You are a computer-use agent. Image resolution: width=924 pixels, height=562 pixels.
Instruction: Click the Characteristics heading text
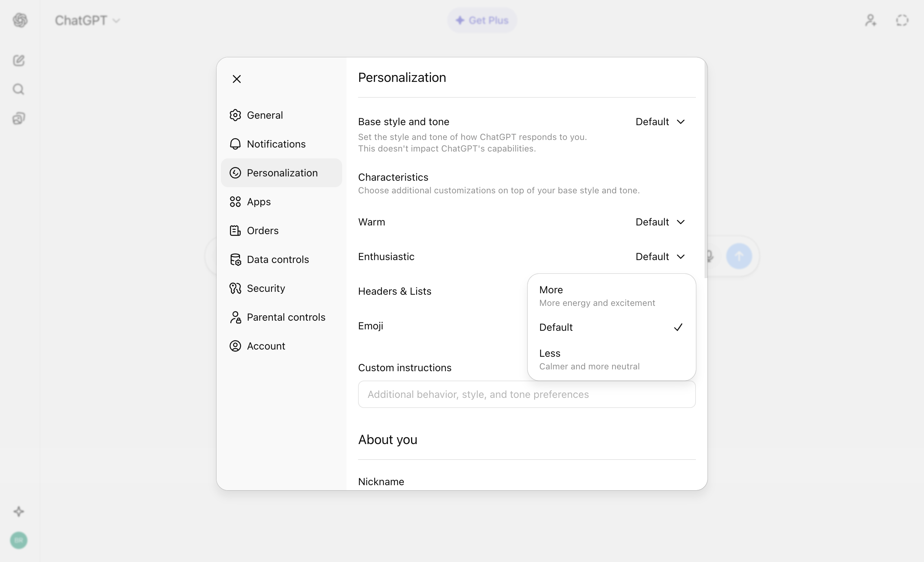(393, 177)
